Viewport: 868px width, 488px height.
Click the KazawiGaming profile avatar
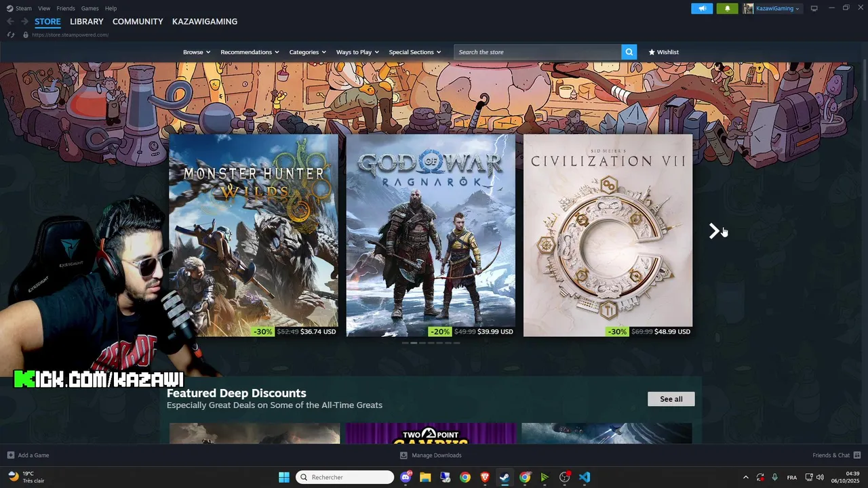[748, 8]
